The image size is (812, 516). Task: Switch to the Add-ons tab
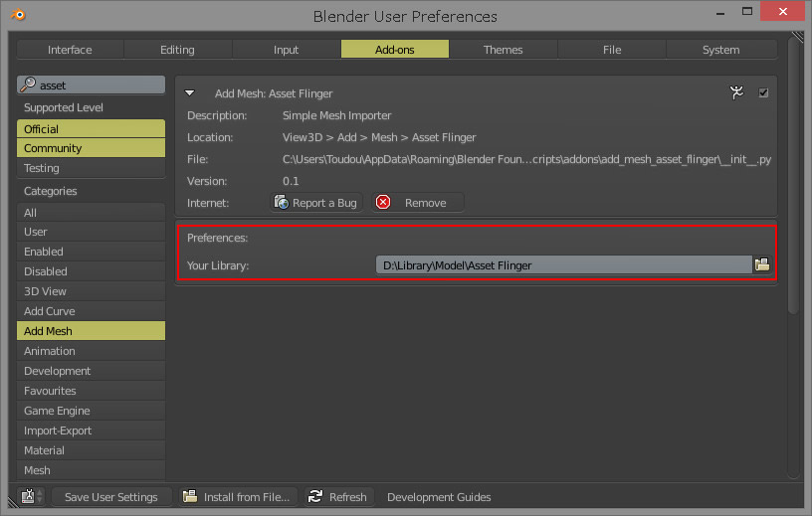click(x=395, y=50)
